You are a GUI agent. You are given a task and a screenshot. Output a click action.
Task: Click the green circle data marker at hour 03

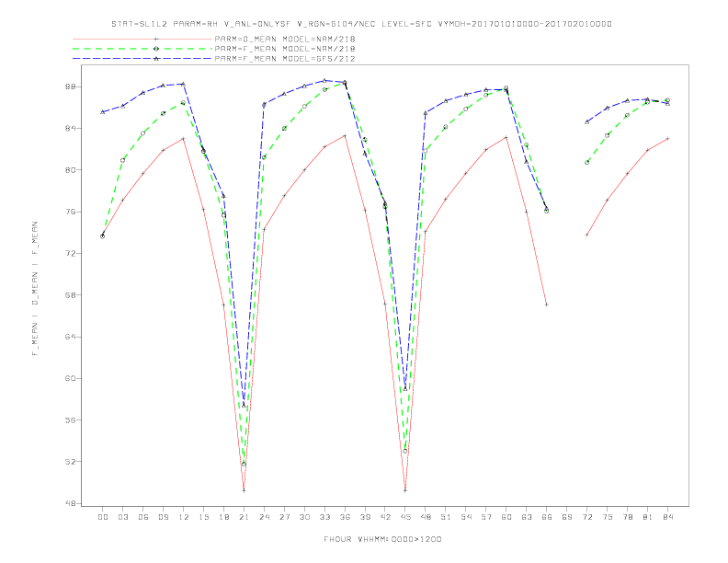[x=122, y=160]
